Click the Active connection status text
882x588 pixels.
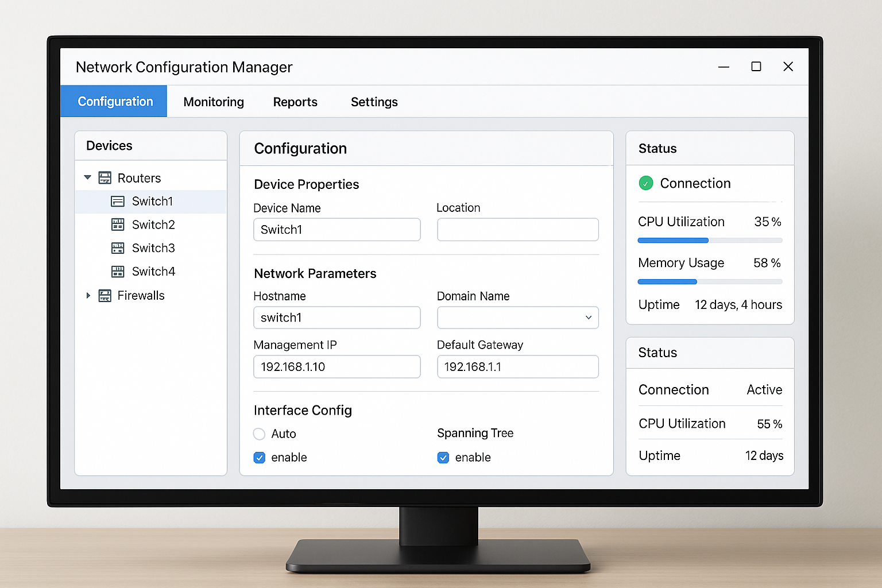(x=764, y=389)
